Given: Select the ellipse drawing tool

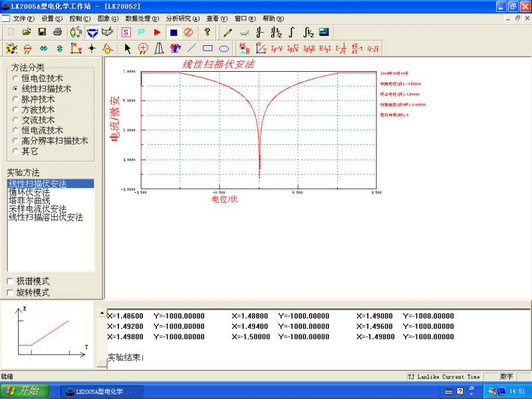Looking at the screenshot, I should coord(224,49).
